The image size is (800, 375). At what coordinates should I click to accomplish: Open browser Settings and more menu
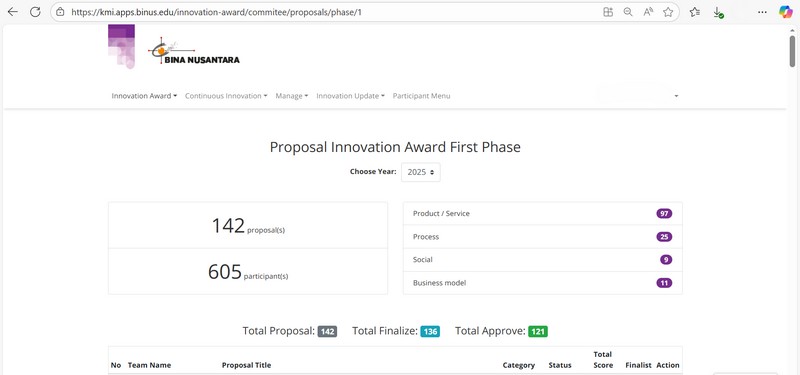[762, 12]
